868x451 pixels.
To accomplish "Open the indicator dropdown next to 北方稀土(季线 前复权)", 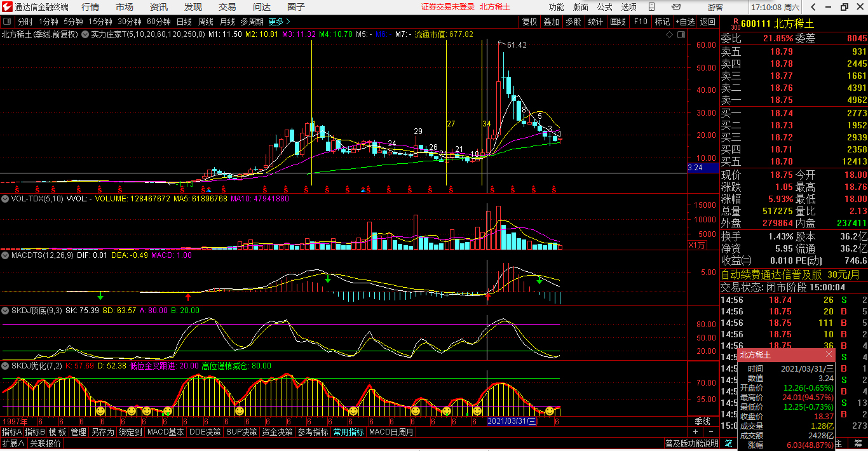I will (x=85, y=34).
